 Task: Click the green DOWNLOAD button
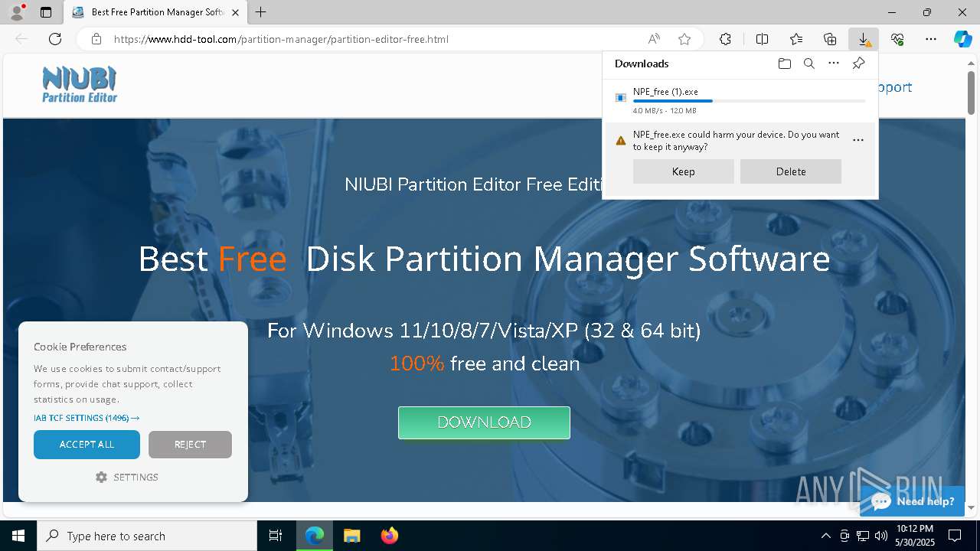484,422
